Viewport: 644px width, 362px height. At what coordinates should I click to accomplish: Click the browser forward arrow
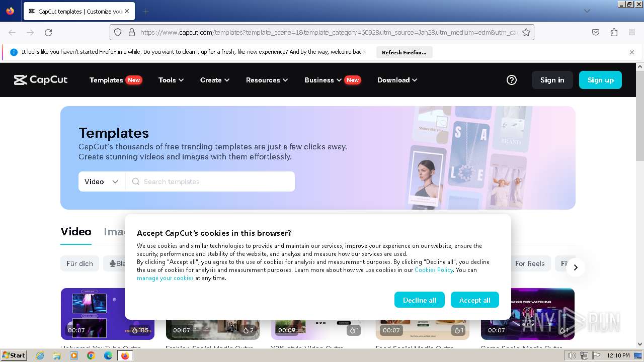coord(30,32)
